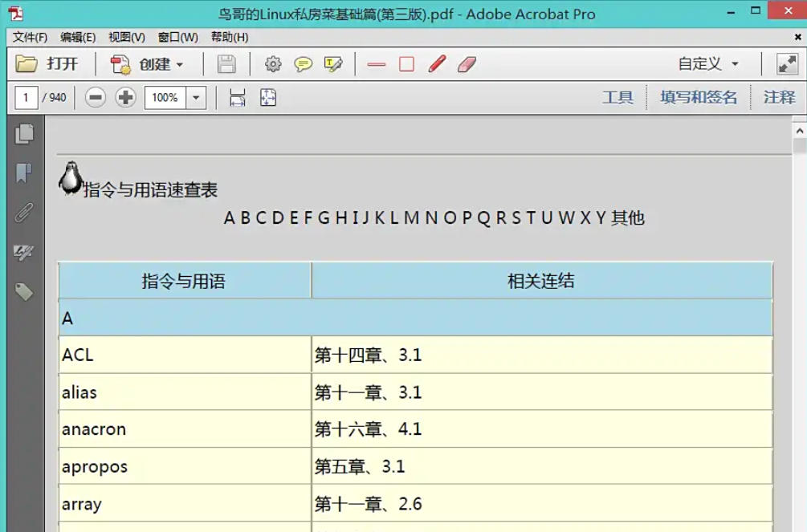The image size is (807, 532).
Task: Click the fit page width icon
Action: coord(237,97)
